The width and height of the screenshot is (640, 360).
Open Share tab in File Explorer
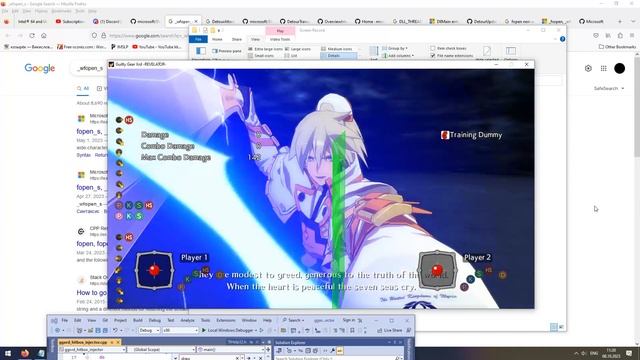point(237,39)
